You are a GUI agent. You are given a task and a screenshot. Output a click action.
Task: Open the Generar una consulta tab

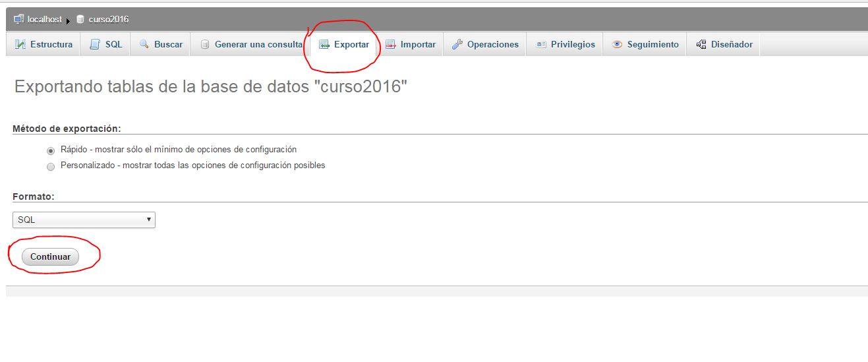pyautogui.click(x=250, y=45)
